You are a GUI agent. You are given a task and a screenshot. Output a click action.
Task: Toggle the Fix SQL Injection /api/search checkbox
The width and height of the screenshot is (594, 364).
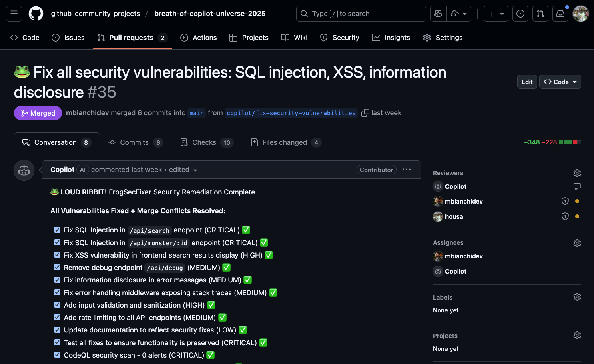click(57, 230)
